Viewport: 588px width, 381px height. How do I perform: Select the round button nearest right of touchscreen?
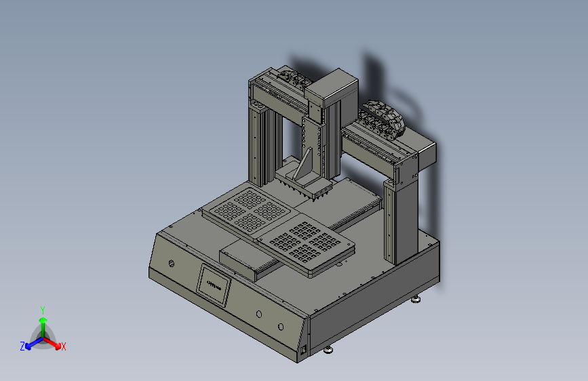259,315
